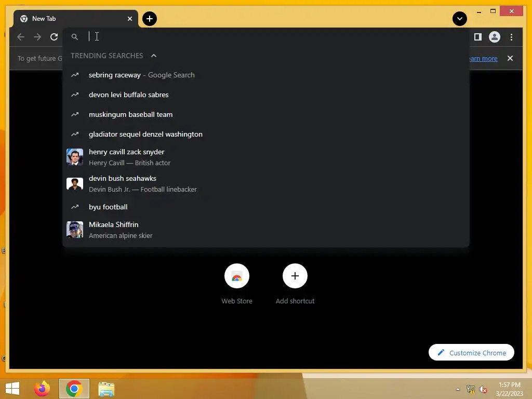Click the back navigation arrow

click(x=21, y=37)
